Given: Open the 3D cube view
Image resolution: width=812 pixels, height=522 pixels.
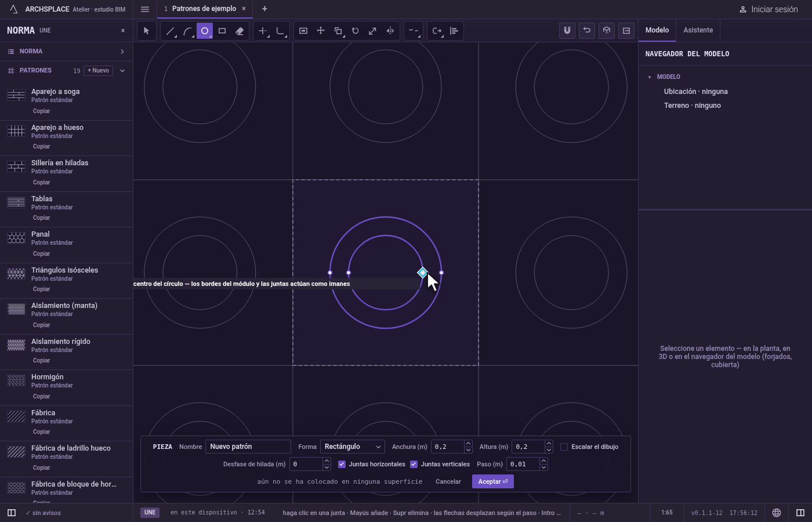Looking at the screenshot, I should click(607, 31).
